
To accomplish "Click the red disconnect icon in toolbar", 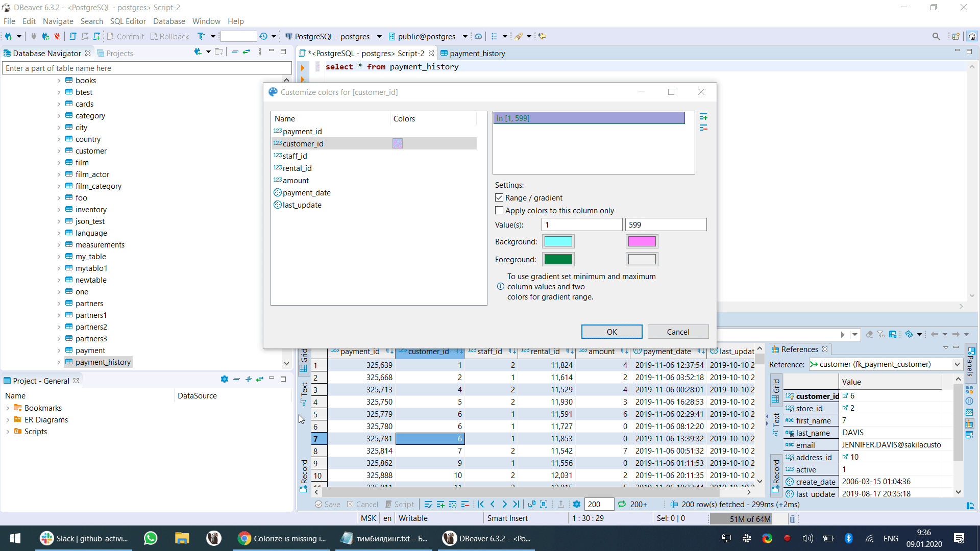I will (x=57, y=36).
